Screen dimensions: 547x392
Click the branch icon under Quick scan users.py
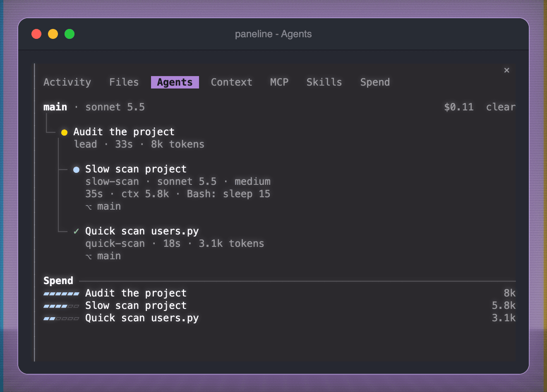click(x=89, y=256)
